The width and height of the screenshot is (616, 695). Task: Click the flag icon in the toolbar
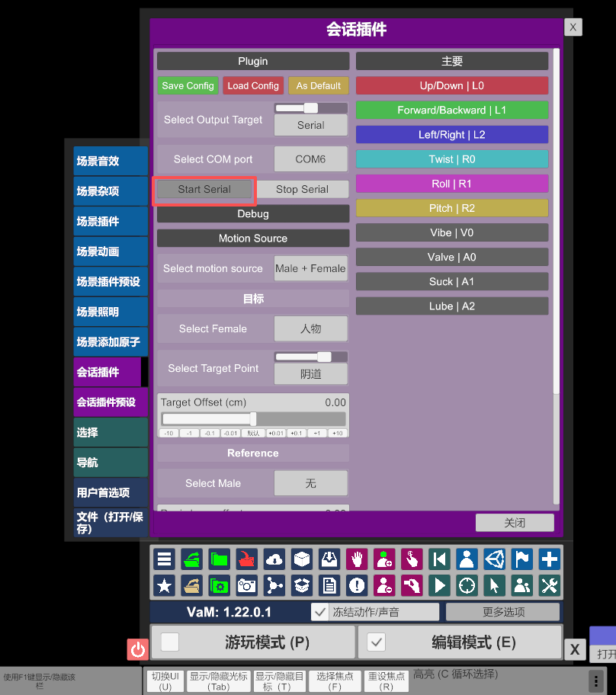coord(521,559)
